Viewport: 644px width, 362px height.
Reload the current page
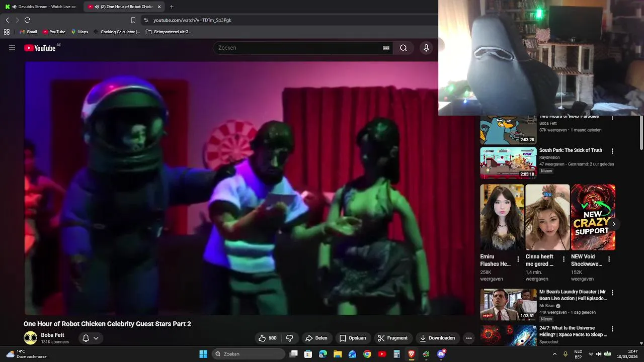click(27, 20)
